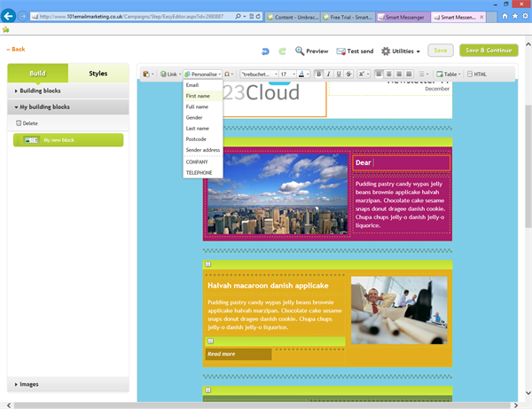Select First name personalisation
The width and height of the screenshot is (532, 409).
point(202,96)
